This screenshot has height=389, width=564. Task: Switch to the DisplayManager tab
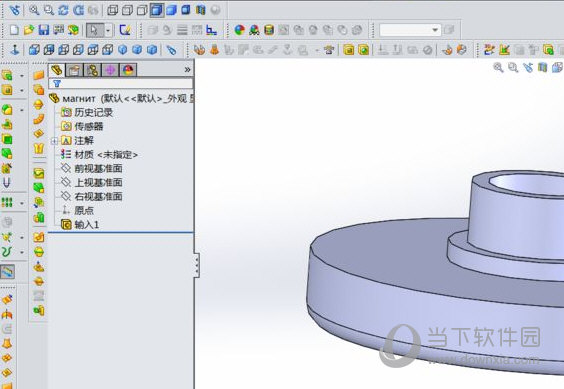128,70
